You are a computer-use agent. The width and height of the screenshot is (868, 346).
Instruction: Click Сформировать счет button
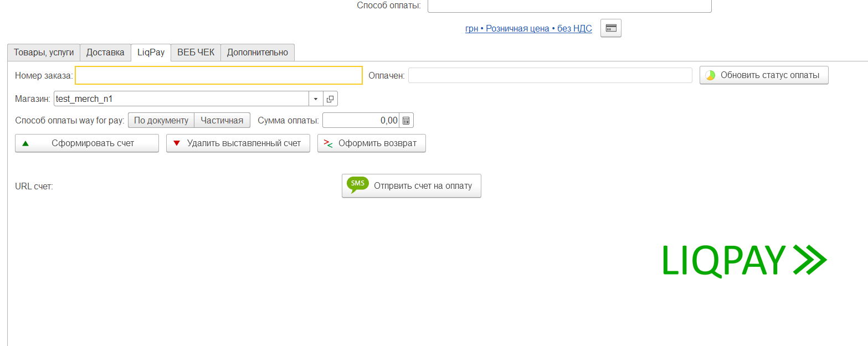(x=87, y=143)
